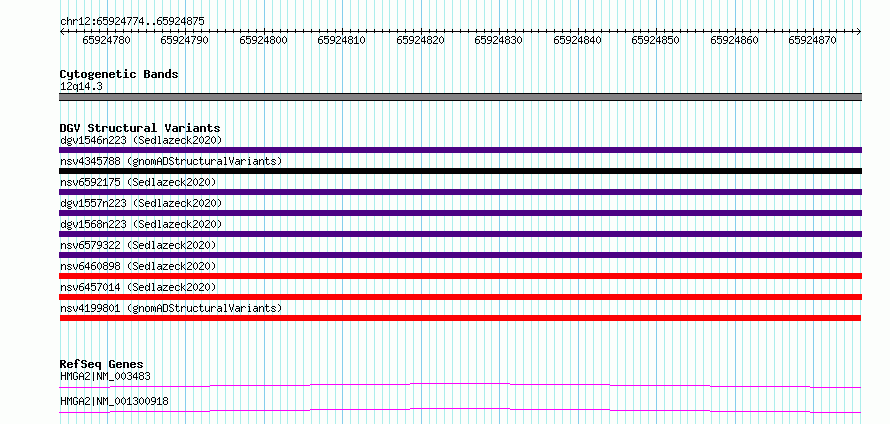Open variant dgv1557n223 (Sedlazeck2020) label
890x424 pixels.
coord(141,203)
